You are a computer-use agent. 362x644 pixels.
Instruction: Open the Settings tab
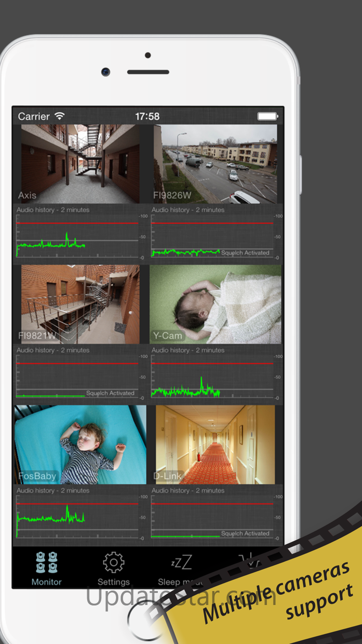click(114, 568)
